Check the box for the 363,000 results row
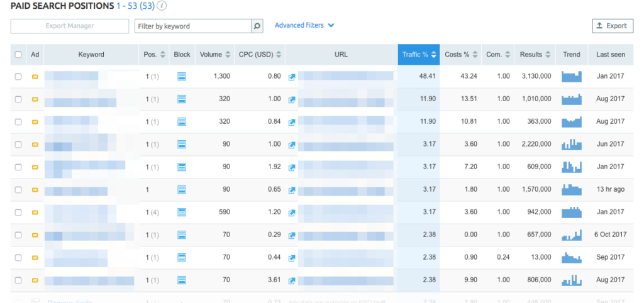 click(18, 121)
